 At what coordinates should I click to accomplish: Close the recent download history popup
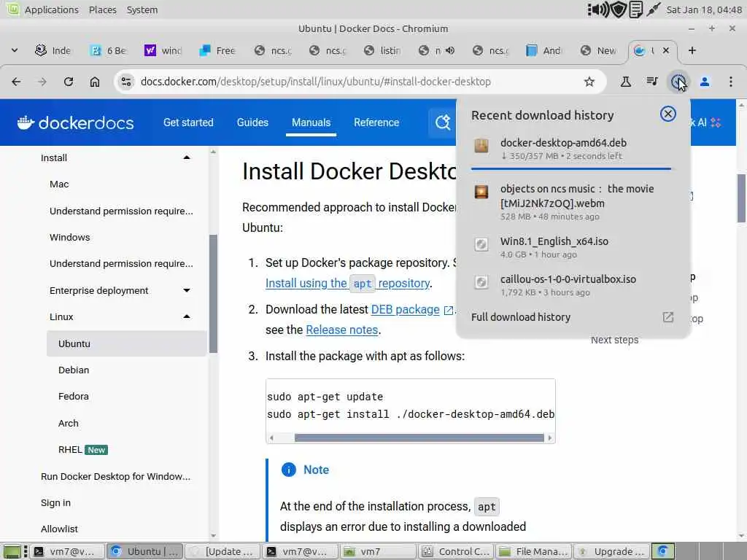(x=668, y=114)
